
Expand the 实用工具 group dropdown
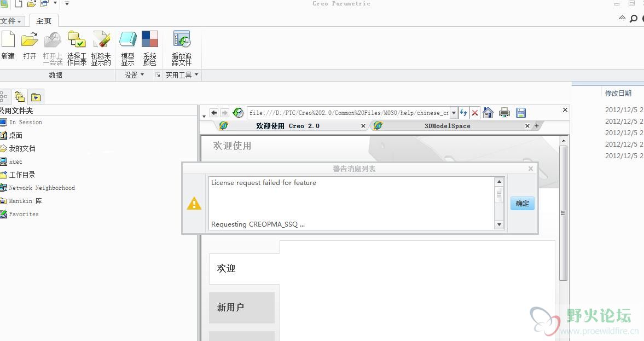click(182, 75)
